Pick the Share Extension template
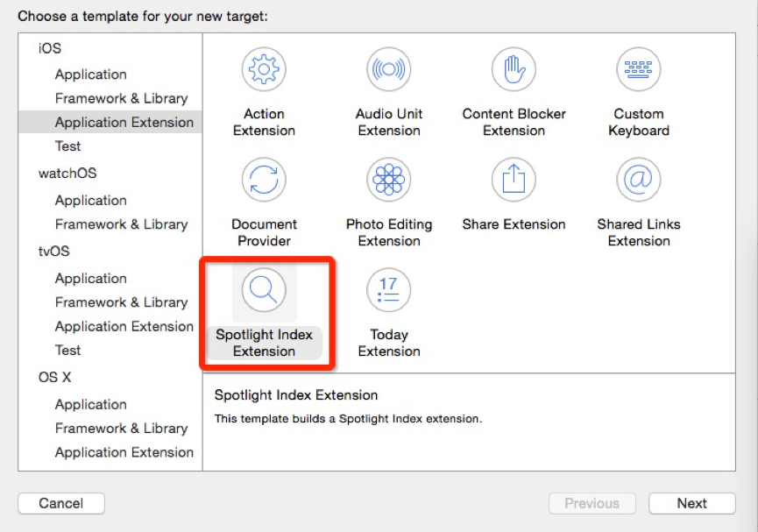This screenshot has height=532, width=758. [514, 180]
